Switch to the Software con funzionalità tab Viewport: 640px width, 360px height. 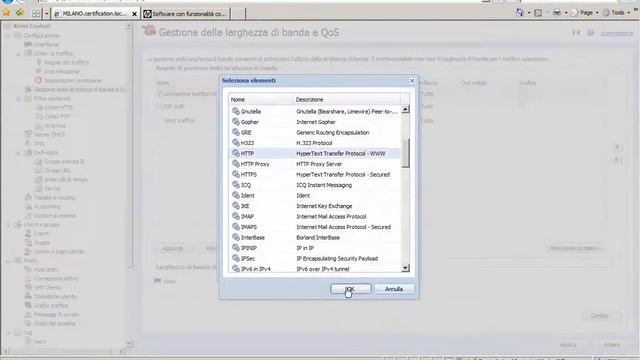pyautogui.click(x=186, y=13)
